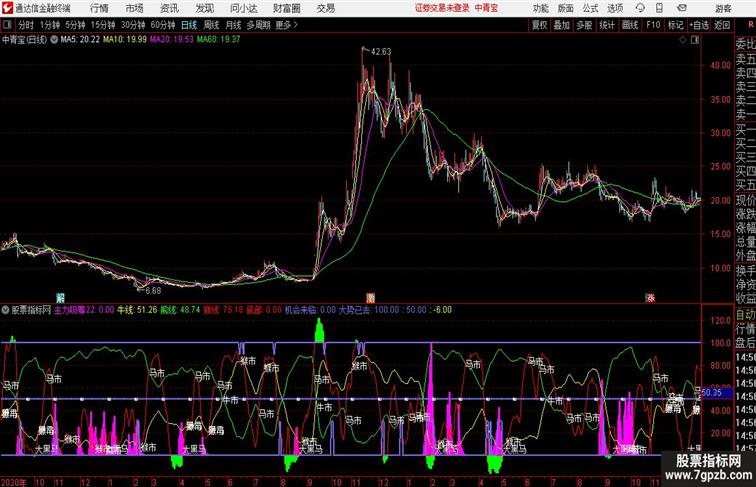756x487 pixels.
Task: Open the 问小达 menu
Action: coord(243,8)
